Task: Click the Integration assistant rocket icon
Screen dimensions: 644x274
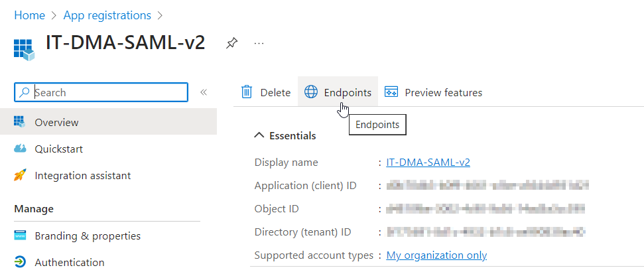Action: pyautogui.click(x=20, y=175)
